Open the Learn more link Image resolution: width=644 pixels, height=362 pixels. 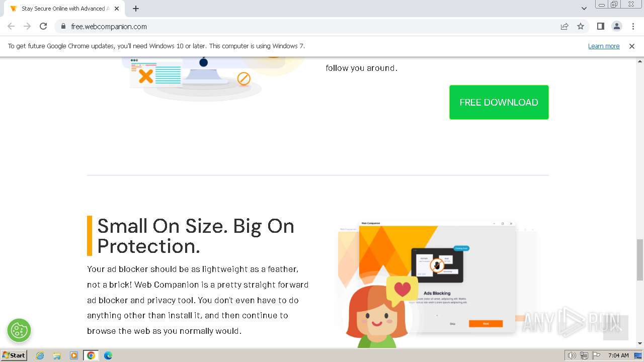click(x=604, y=46)
